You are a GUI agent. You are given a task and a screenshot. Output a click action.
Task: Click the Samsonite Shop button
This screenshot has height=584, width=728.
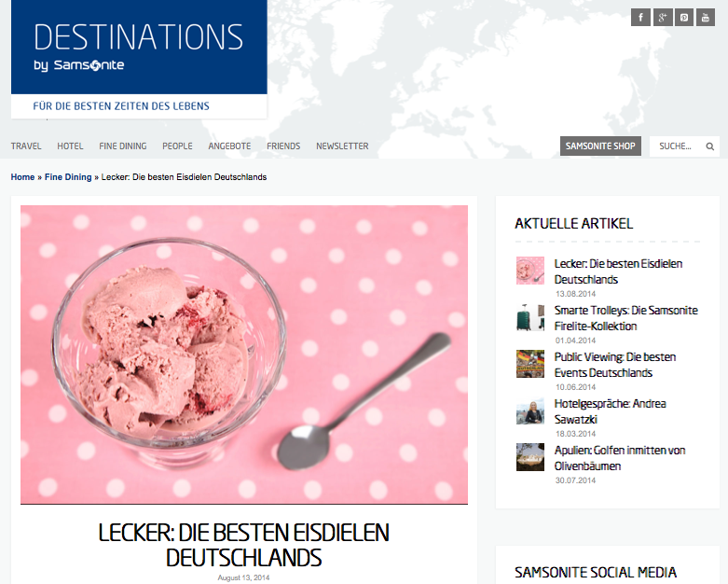(x=600, y=146)
